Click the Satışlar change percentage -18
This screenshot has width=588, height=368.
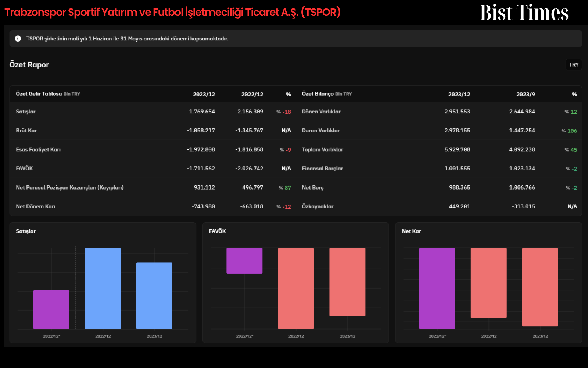click(x=284, y=112)
